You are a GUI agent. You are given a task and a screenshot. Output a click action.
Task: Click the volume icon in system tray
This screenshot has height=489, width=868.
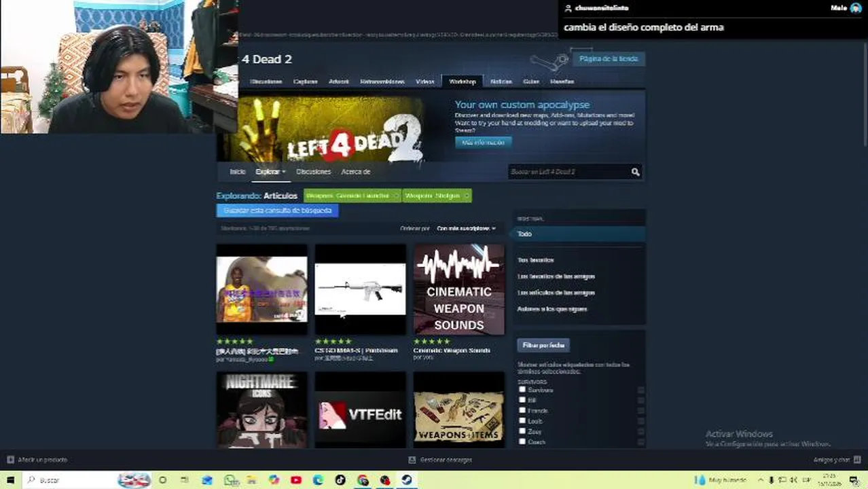794,480
